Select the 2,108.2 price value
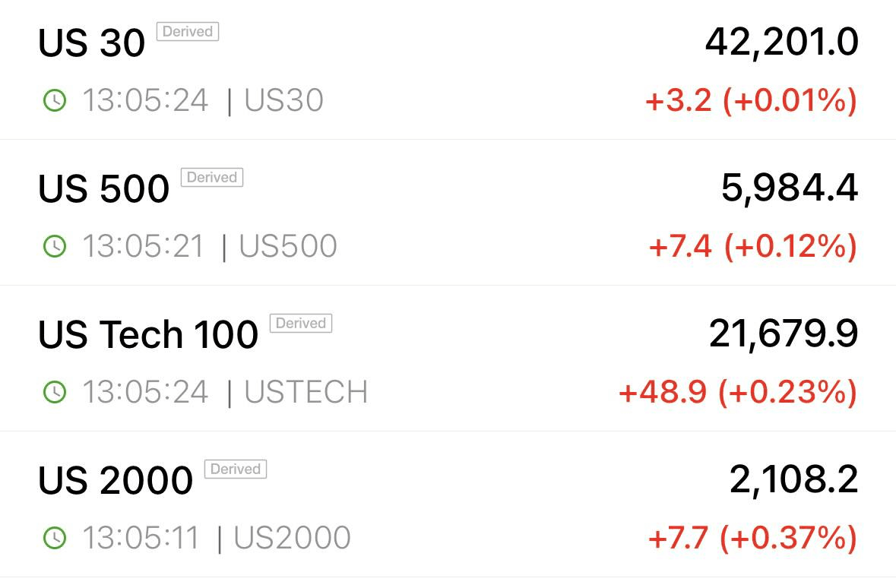The width and height of the screenshot is (896, 588). coord(793,480)
